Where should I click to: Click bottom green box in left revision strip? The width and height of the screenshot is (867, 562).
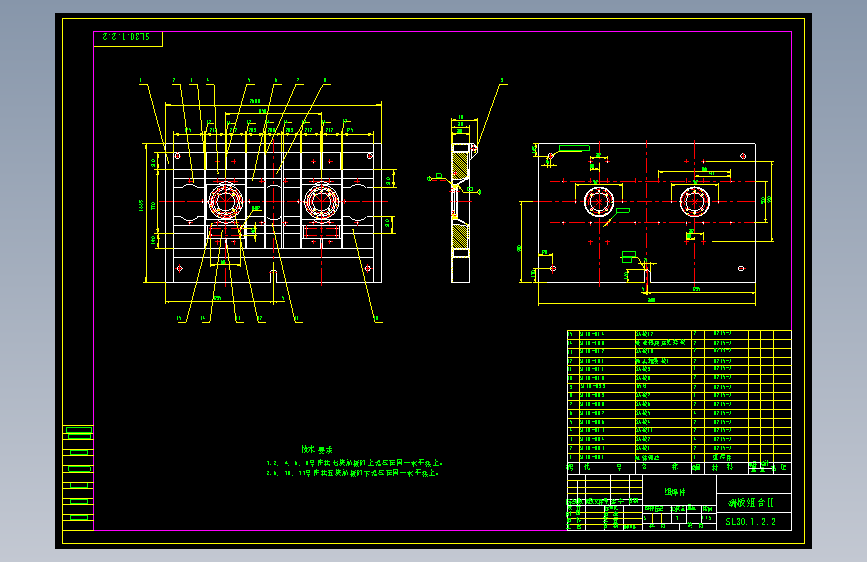click(x=79, y=517)
